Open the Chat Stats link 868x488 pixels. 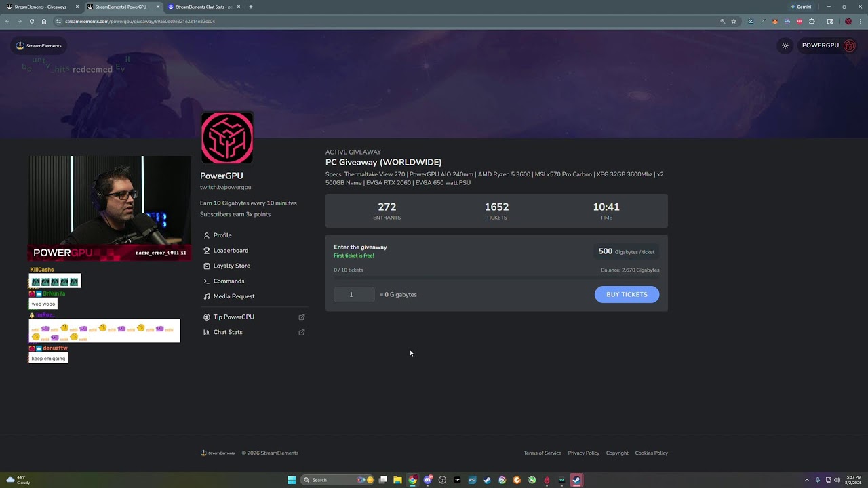click(228, 332)
